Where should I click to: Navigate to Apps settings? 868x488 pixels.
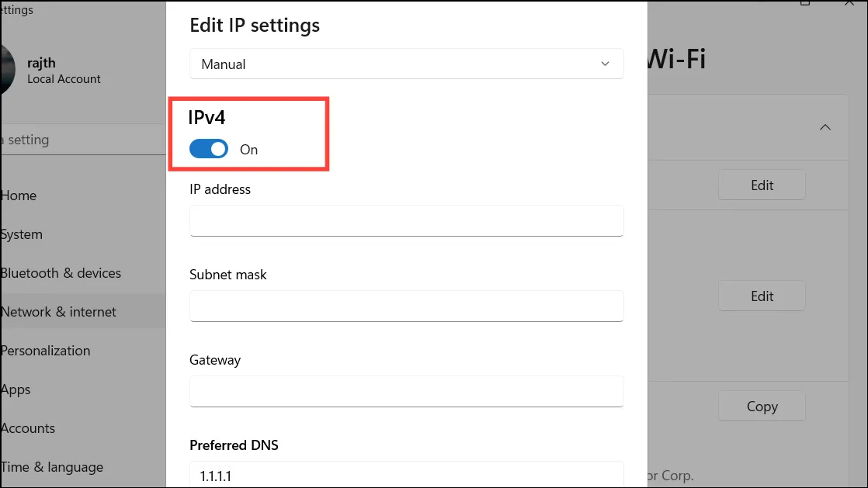click(16, 389)
